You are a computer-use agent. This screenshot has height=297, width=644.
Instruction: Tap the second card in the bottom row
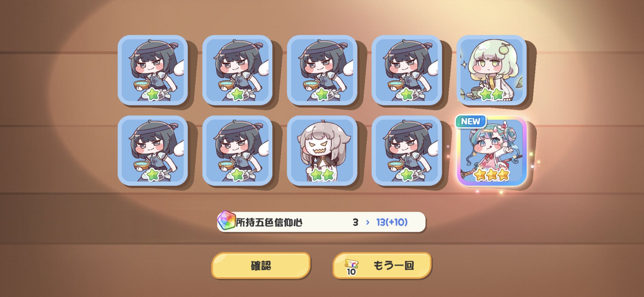click(x=237, y=151)
